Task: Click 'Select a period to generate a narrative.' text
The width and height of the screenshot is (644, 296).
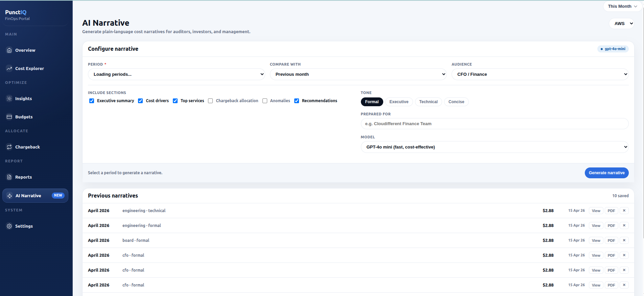Action: pos(125,173)
